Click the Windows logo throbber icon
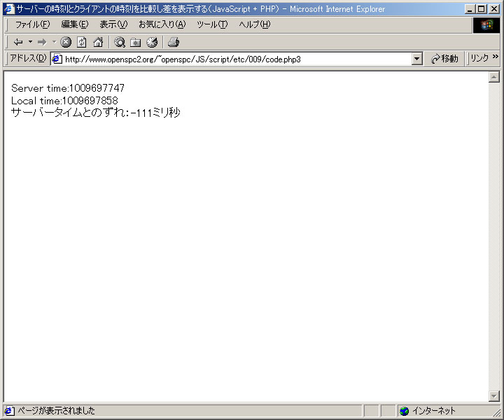 (x=486, y=25)
